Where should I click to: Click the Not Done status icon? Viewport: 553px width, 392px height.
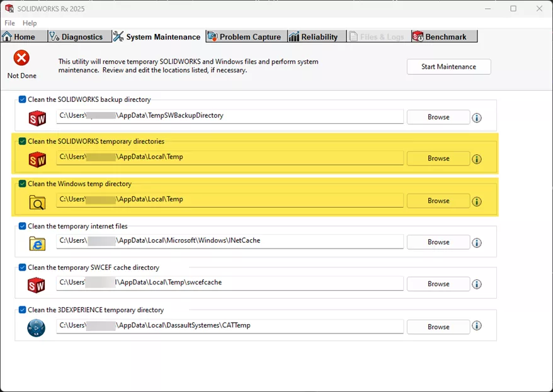pos(21,63)
